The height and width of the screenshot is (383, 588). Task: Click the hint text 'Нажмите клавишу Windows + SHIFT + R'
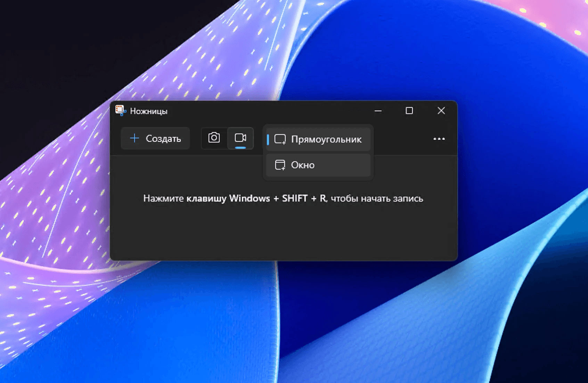click(x=235, y=198)
